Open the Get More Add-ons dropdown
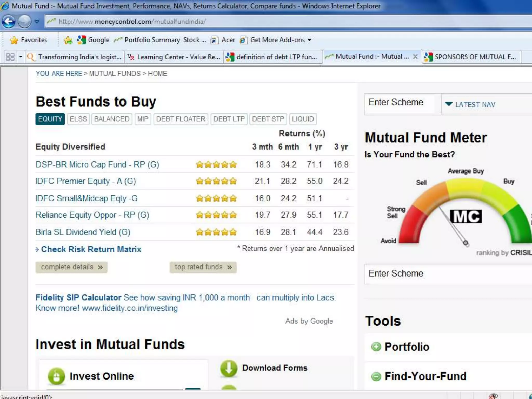This screenshot has height=399, width=532. point(309,40)
